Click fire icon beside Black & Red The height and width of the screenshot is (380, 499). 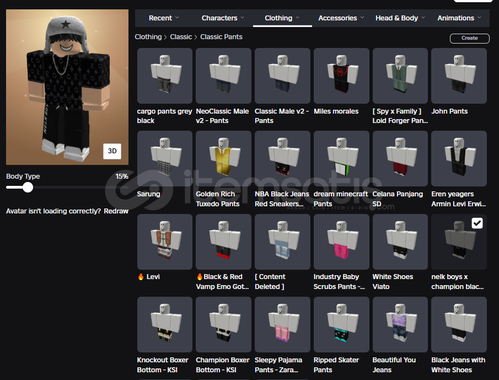(x=199, y=276)
